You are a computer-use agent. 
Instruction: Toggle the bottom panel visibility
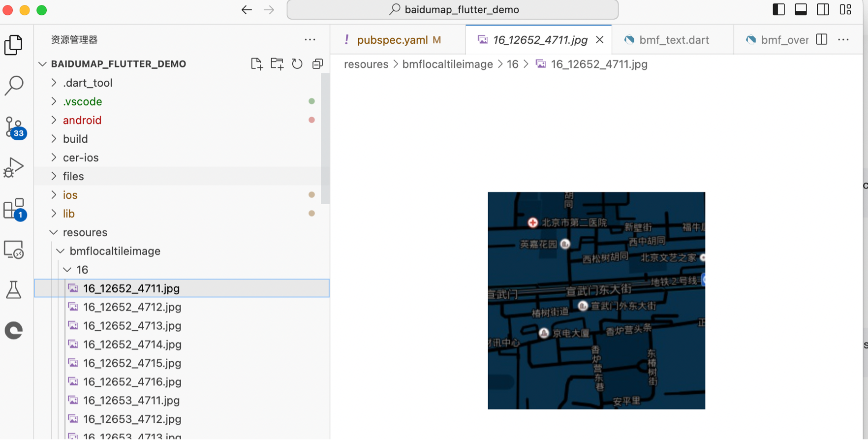tap(801, 10)
